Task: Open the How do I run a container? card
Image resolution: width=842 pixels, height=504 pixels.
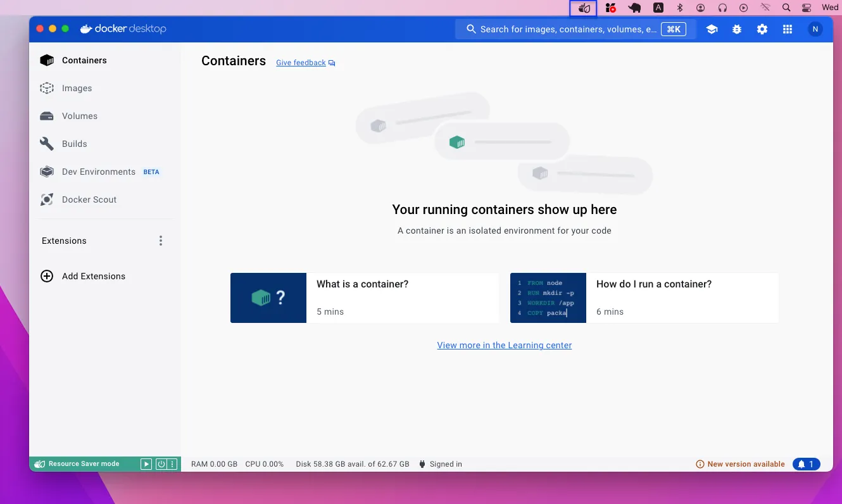Action: (644, 298)
